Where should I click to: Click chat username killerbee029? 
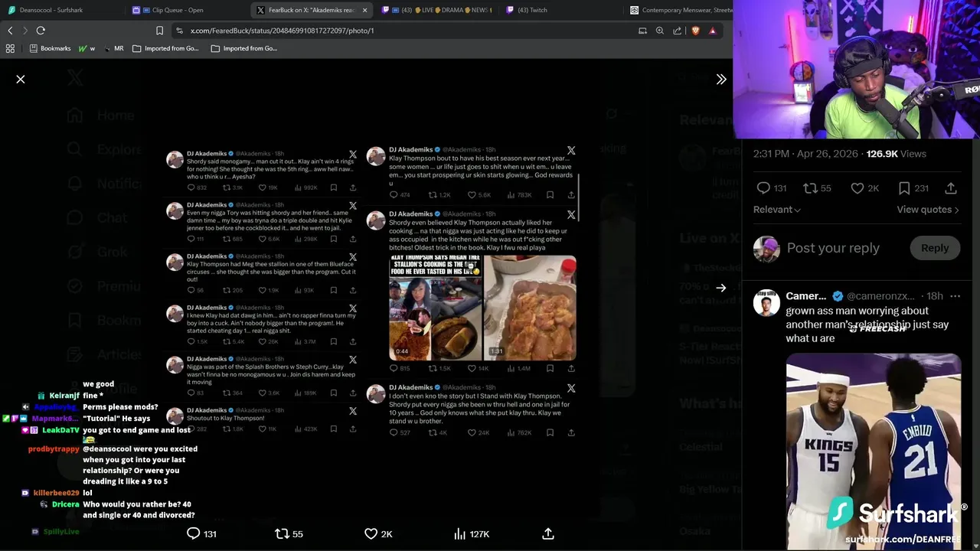pyautogui.click(x=57, y=494)
